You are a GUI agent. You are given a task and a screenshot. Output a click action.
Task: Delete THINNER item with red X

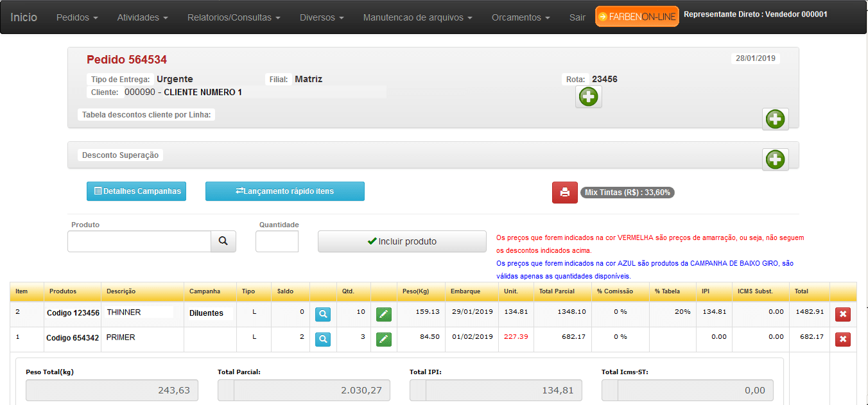coord(842,314)
